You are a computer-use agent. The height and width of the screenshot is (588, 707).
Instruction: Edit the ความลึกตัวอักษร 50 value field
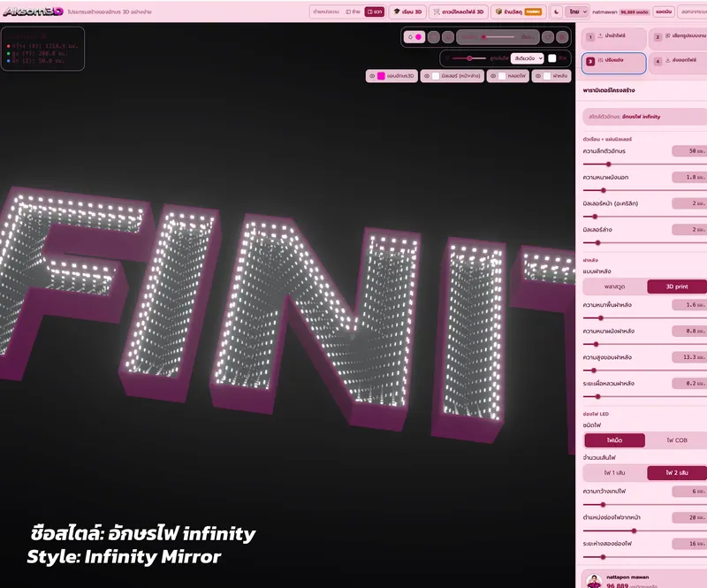(689, 151)
